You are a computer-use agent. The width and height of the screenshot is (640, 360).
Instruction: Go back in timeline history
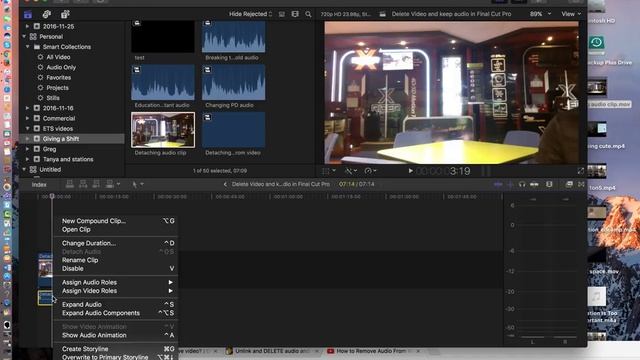point(225,184)
